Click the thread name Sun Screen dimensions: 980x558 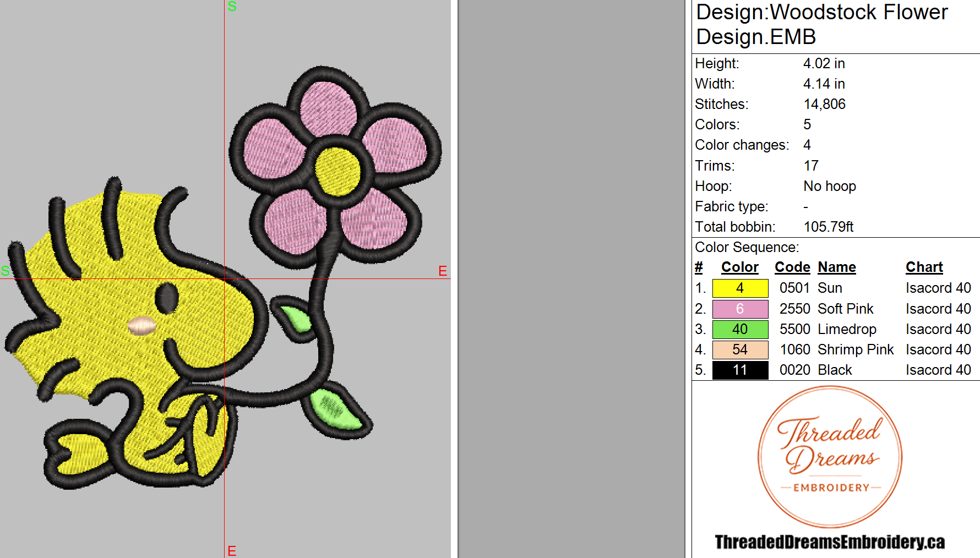pos(830,288)
